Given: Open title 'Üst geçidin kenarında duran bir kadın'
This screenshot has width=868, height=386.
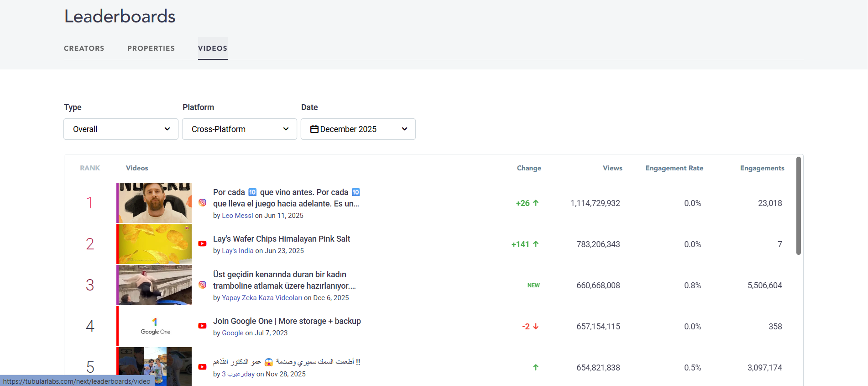Looking at the screenshot, I should (285, 280).
